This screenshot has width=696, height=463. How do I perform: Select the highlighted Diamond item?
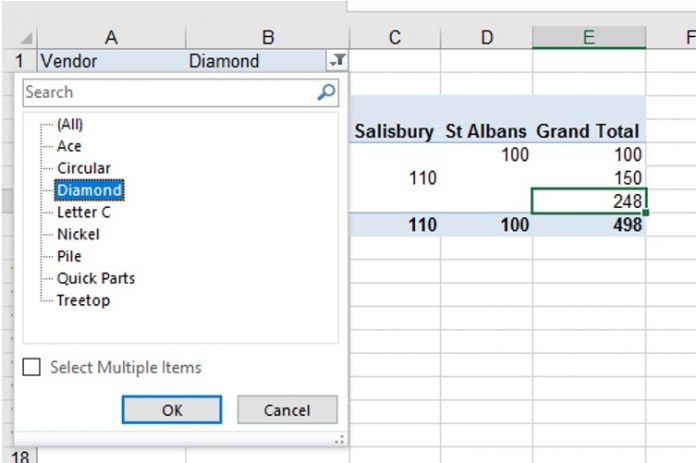pyautogui.click(x=89, y=190)
